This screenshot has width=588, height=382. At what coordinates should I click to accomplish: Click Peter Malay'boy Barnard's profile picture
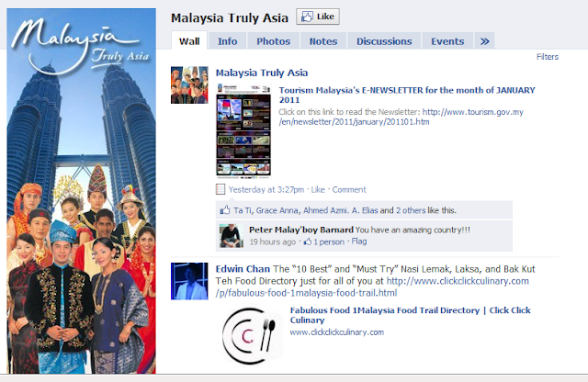[x=232, y=236]
